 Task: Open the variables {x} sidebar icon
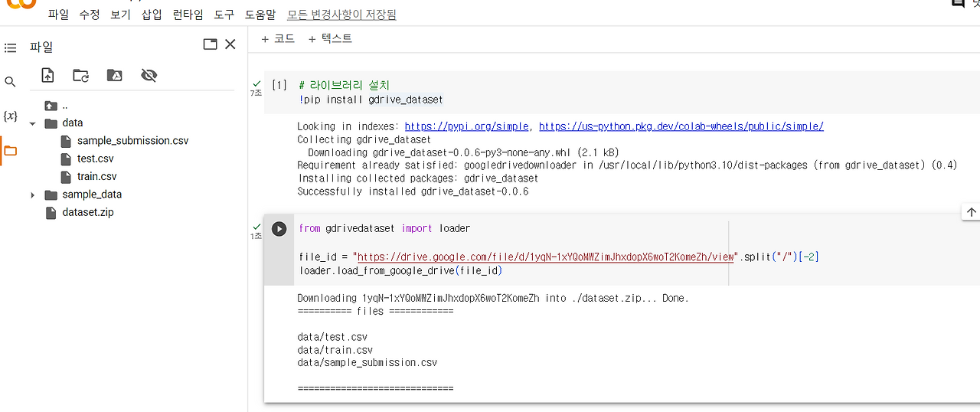click(x=10, y=116)
